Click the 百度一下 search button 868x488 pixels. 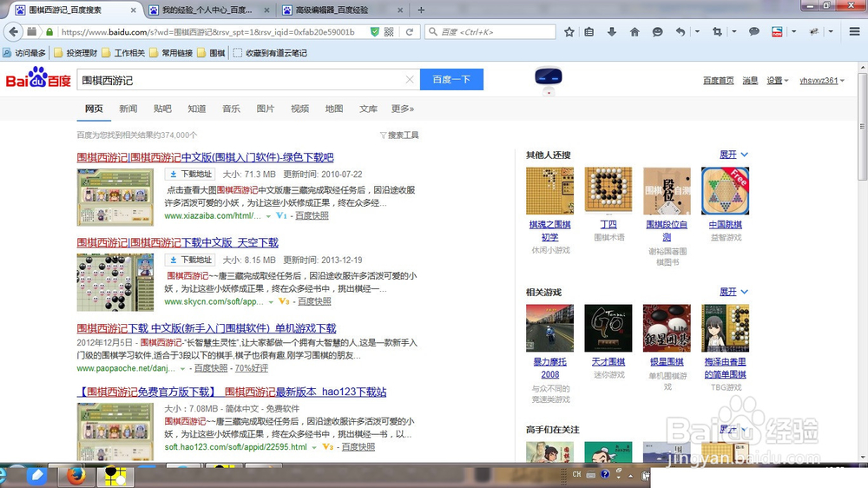click(x=451, y=79)
